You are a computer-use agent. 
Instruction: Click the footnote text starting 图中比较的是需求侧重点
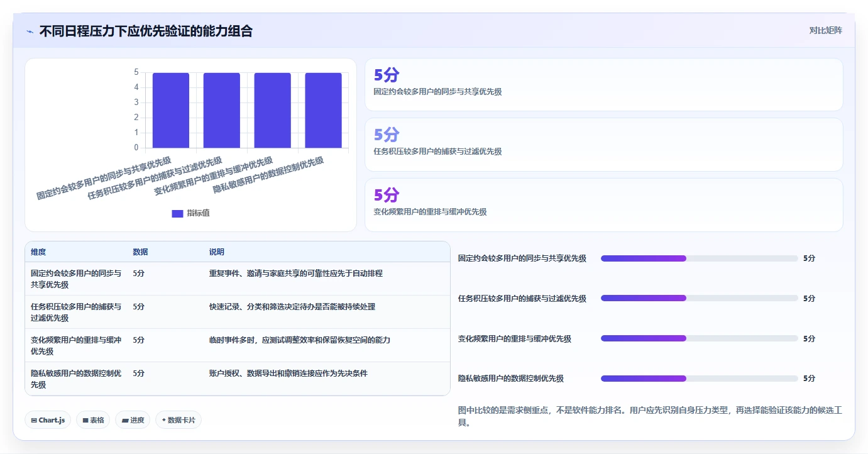(x=650, y=416)
